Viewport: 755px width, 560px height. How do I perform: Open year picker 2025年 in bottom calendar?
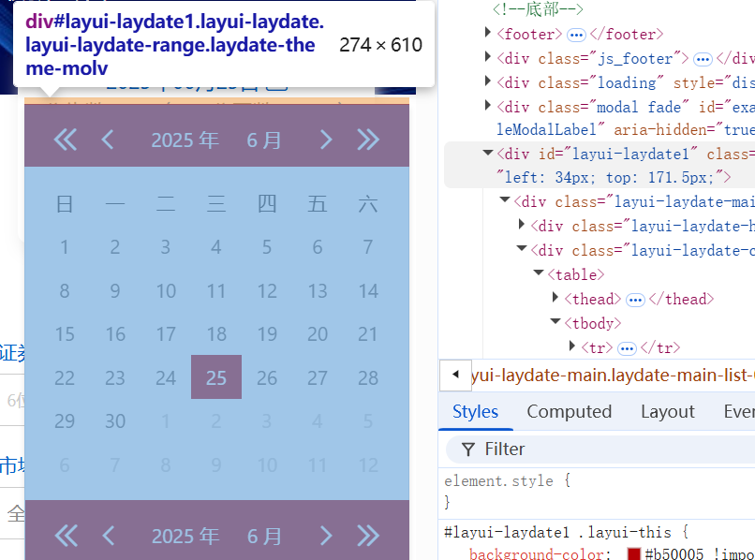tap(185, 536)
